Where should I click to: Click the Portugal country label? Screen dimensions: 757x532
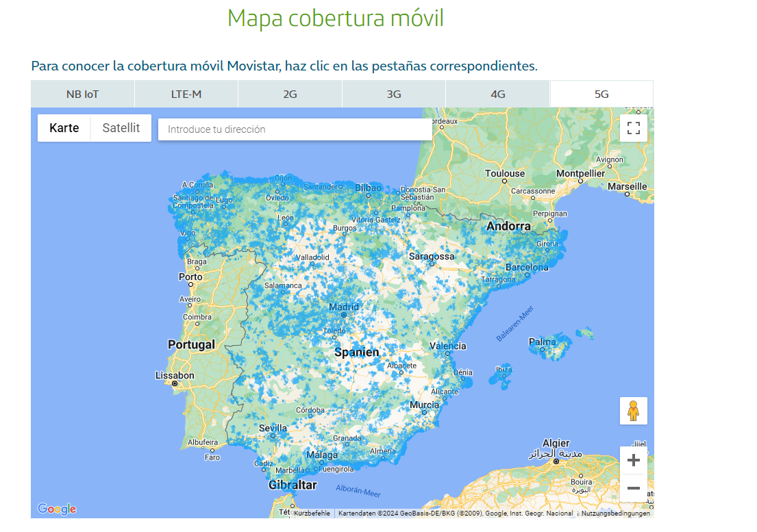click(x=191, y=344)
